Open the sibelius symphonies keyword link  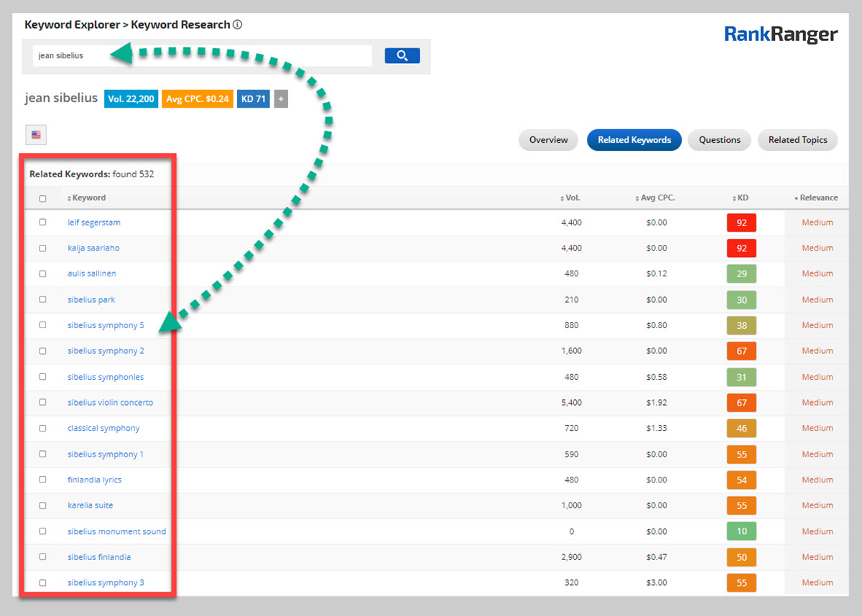pyautogui.click(x=106, y=377)
